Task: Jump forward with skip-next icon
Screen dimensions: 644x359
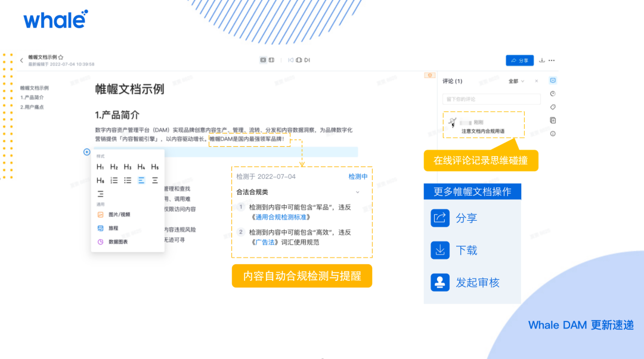Action: point(307,60)
